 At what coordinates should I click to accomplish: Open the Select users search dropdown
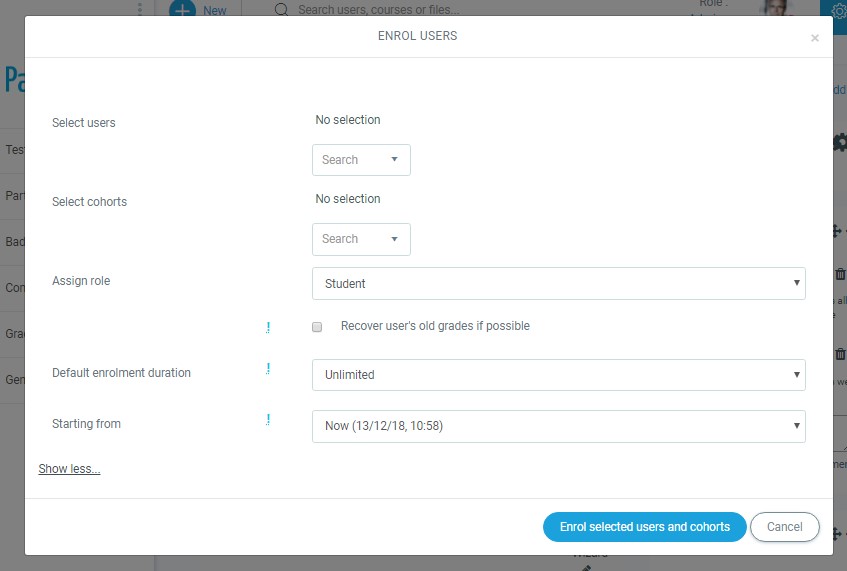coord(361,160)
